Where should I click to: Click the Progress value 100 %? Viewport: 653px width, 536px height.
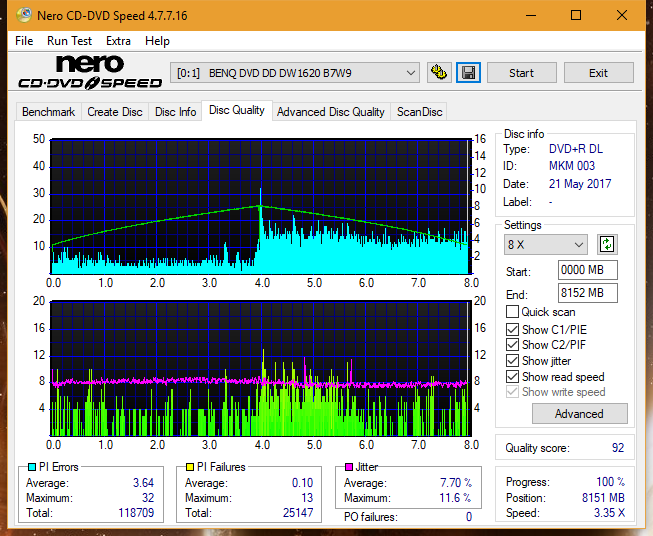click(x=611, y=482)
